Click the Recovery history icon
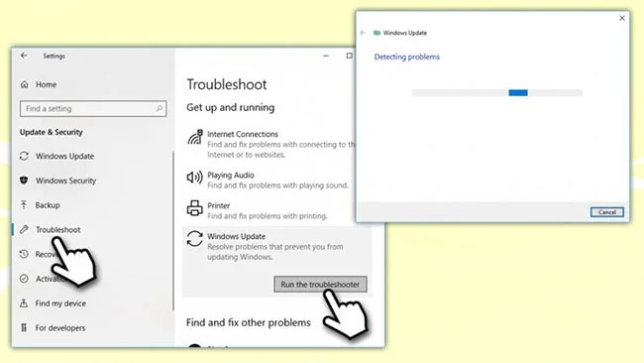Viewport: 644px width, 363px height. pos(24,254)
